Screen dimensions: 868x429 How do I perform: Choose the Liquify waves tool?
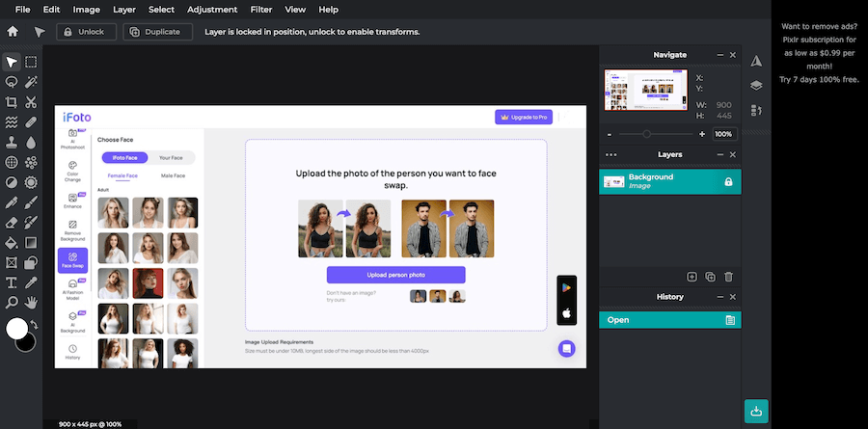pyautogui.click(x=11, y=121)
